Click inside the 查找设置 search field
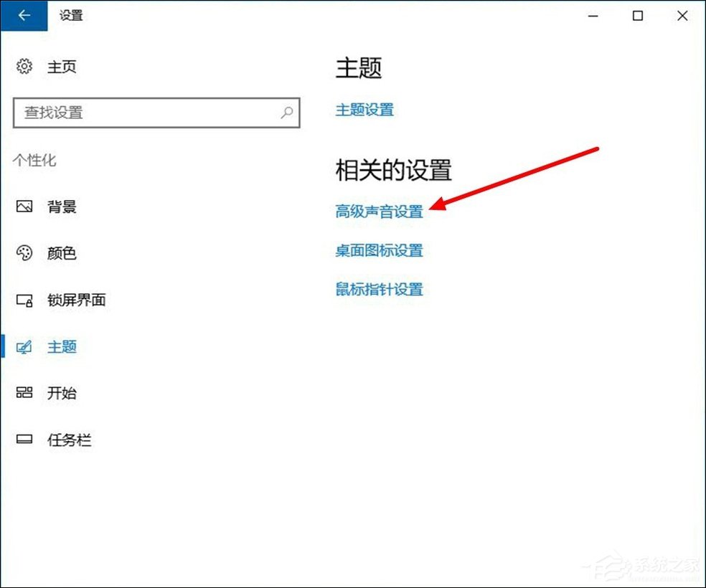 (x=143, y=113)
